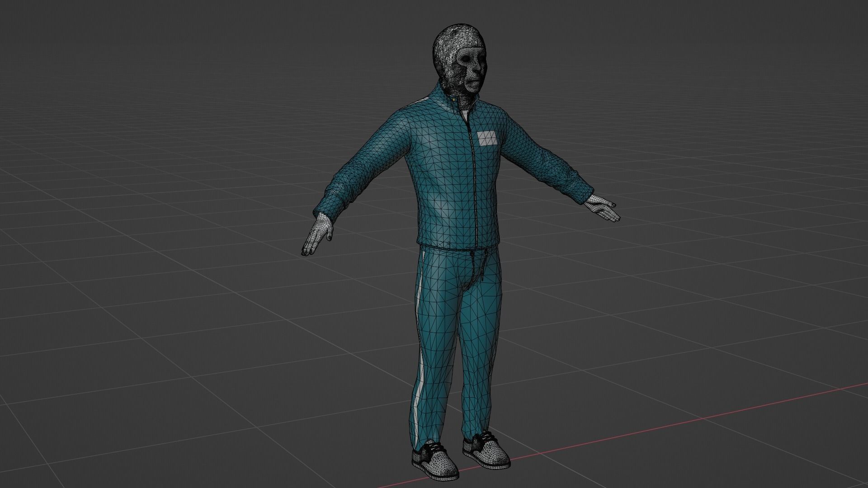The height and width of the screenshot is (488, 868).
Task: Select the white patch on jacket chest
Action: click(x=486, y=138)
